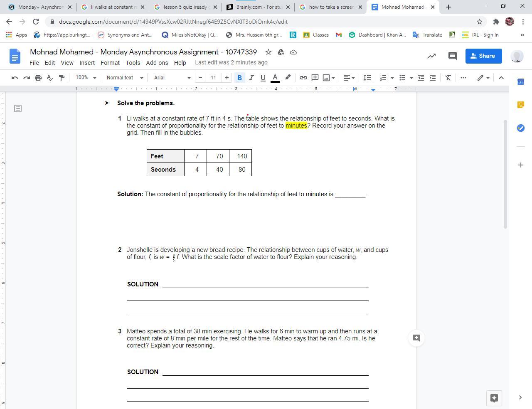
Task: Open Khan Academy Dashboard bookmark
Action: point(377,35)
